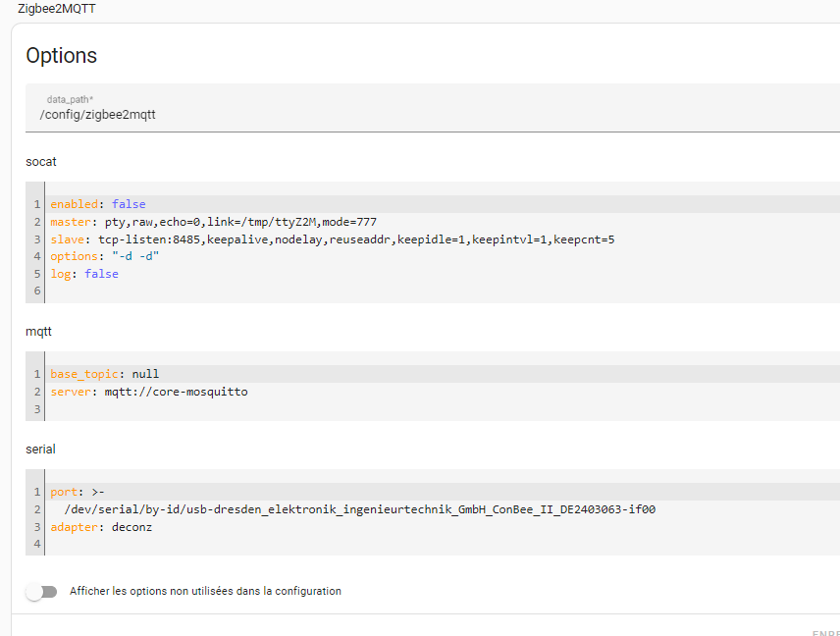Viewport: 840px width, 636px height.
Task: Click the 'Afficher les options non utilisées' label text
Action: [x=205, y=591]
